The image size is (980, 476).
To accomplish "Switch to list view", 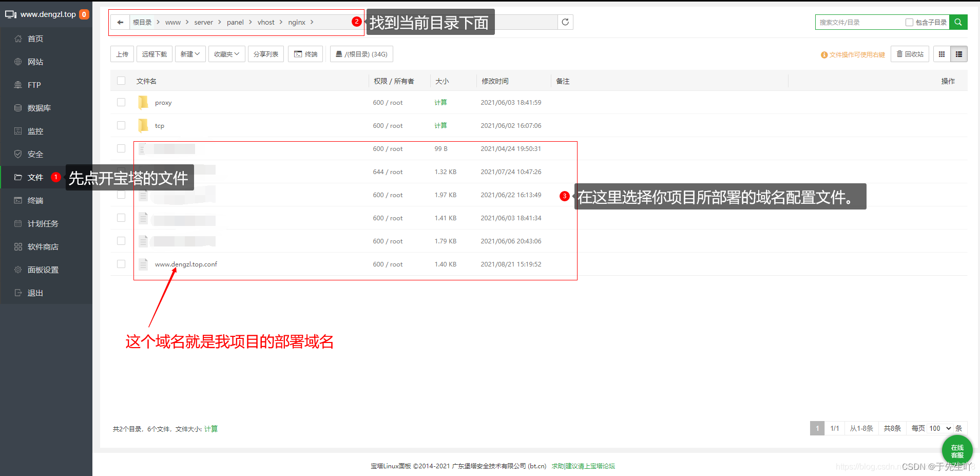I will (959, 54).
